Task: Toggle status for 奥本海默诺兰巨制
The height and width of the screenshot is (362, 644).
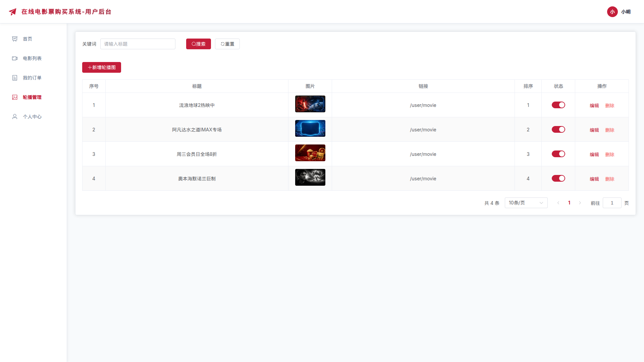Action: tap(558, 178)
